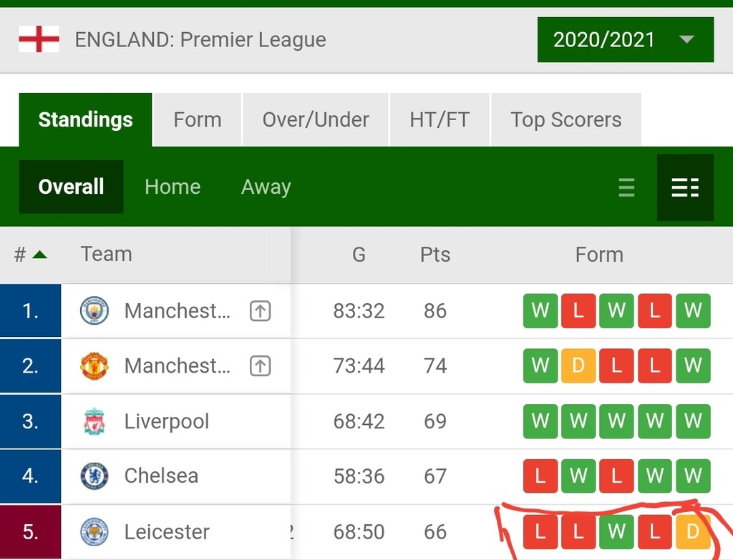Open the Liverpool team link
This screenshot has width=733, height=560.
(167, 421)
